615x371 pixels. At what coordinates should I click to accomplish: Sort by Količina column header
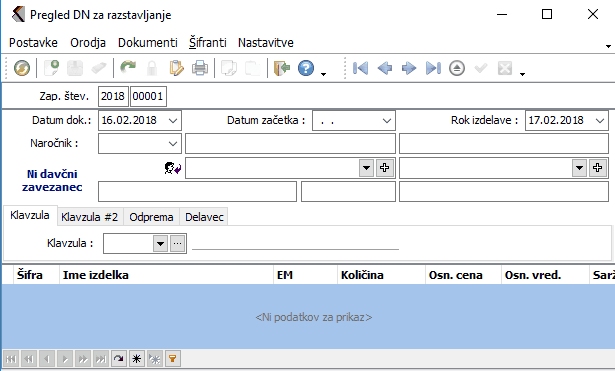pos(381,275)
